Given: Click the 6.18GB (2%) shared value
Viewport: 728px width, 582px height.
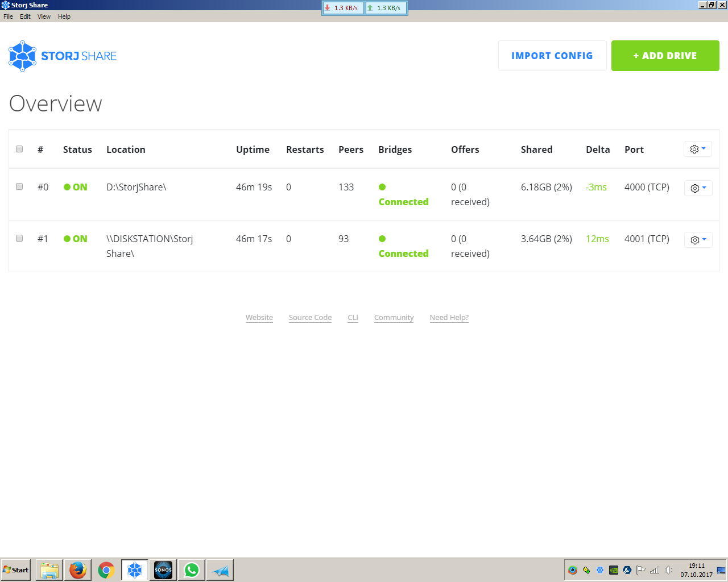Looking at the screenshot, I should point(547,187).
